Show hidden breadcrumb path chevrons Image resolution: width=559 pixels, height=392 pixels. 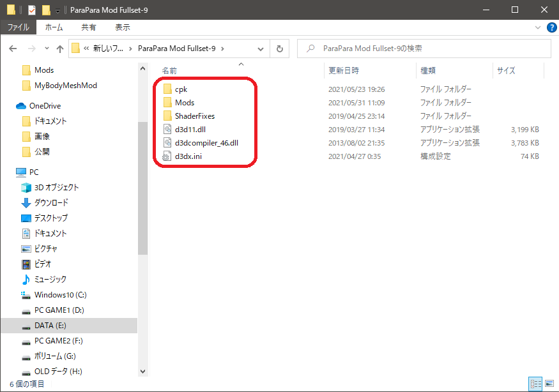(x=86, y=49)
